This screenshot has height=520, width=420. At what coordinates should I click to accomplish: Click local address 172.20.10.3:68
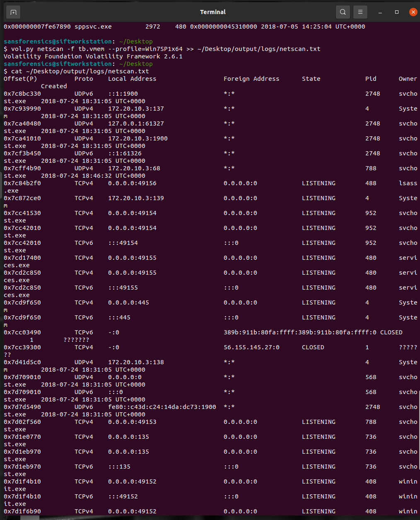[x=134, y=168]
